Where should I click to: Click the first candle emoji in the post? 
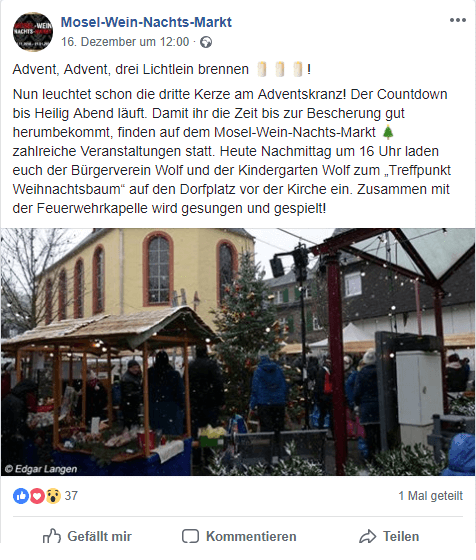click(x=262, y=69)
